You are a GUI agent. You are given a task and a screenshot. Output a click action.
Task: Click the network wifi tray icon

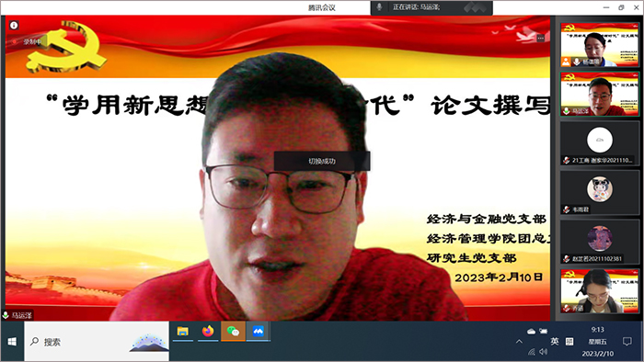[532, 352]
